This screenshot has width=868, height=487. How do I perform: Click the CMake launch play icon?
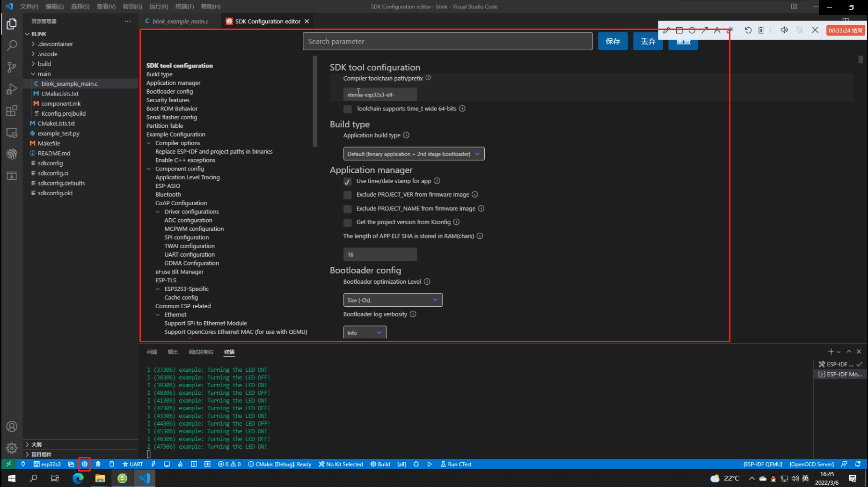pyautogui.click(x=430, y=464)
